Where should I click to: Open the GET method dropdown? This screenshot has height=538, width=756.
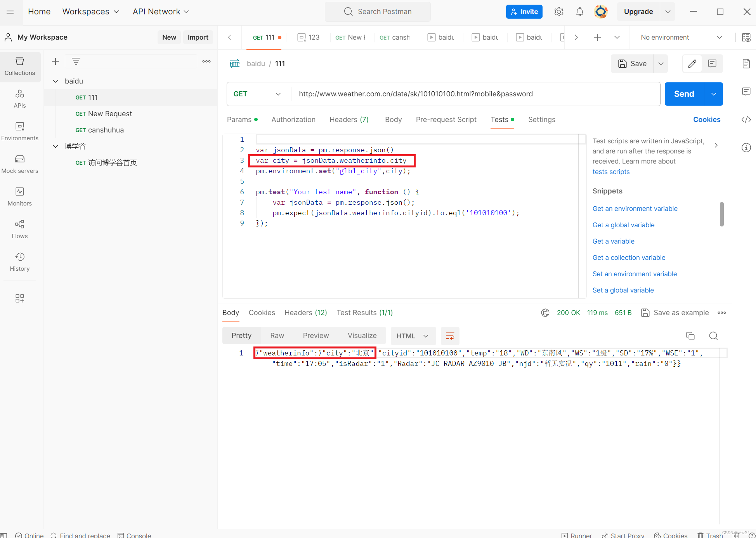pos(257,94)
